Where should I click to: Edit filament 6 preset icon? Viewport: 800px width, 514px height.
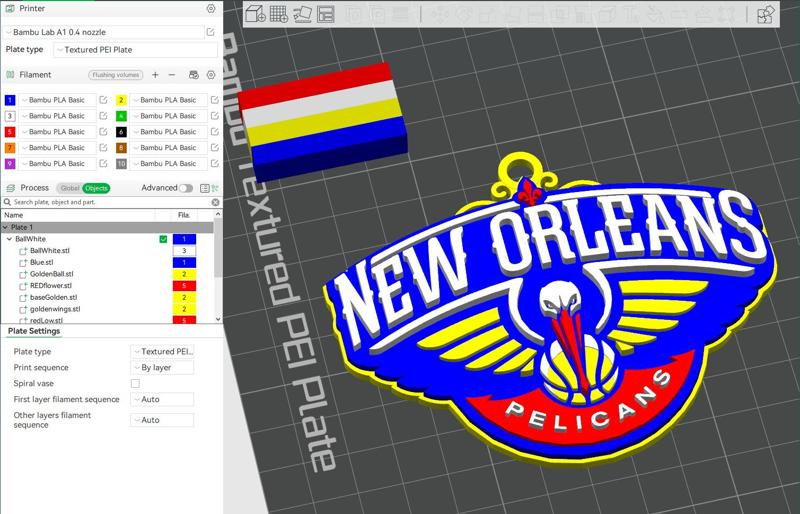pos(215,132)
